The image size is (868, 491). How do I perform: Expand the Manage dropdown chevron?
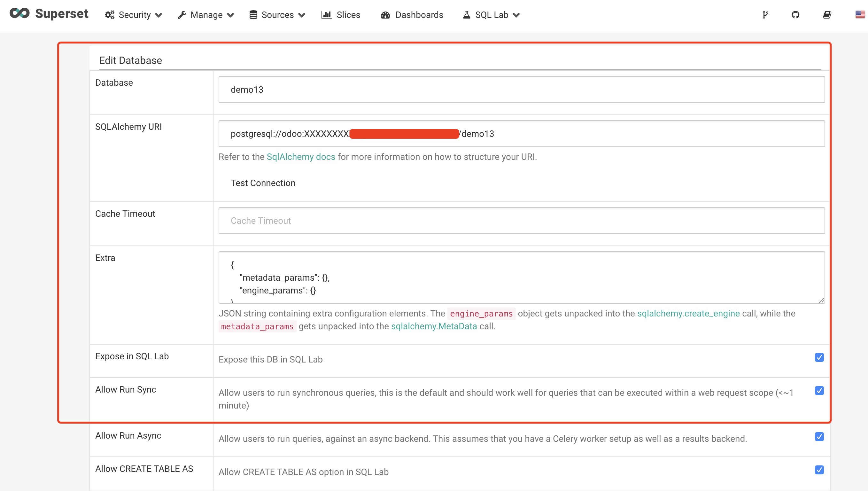pos(230,15)
